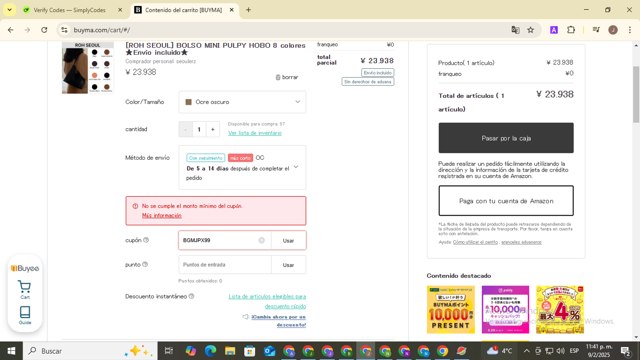Open the Windows notification center

pyautogui.click(x=626, y=351)
